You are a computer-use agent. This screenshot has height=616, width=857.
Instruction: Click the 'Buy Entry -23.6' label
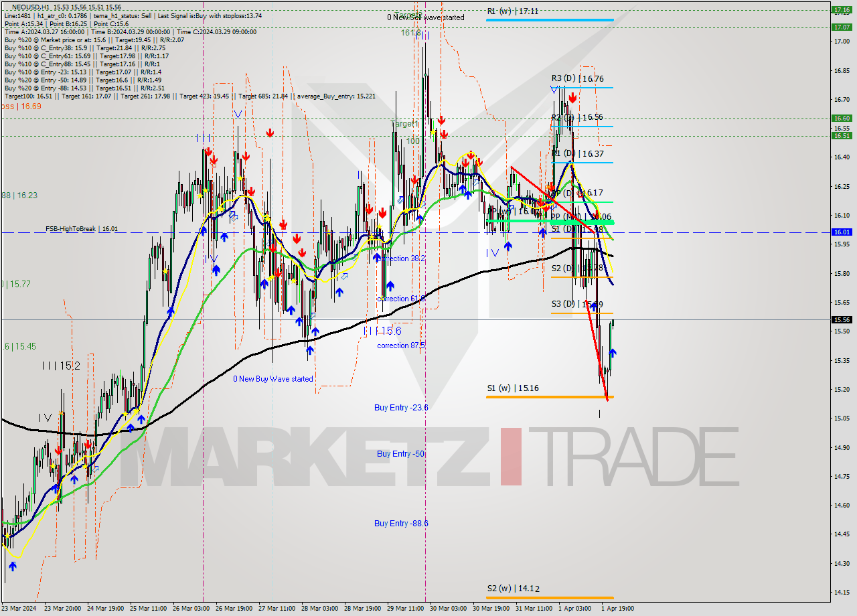401,407
